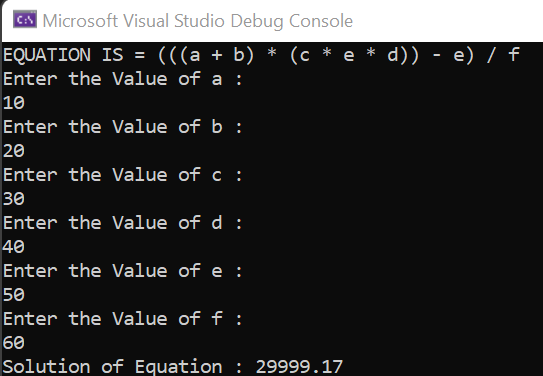
Task: Click the entered value 60
Action: [14, 343]
